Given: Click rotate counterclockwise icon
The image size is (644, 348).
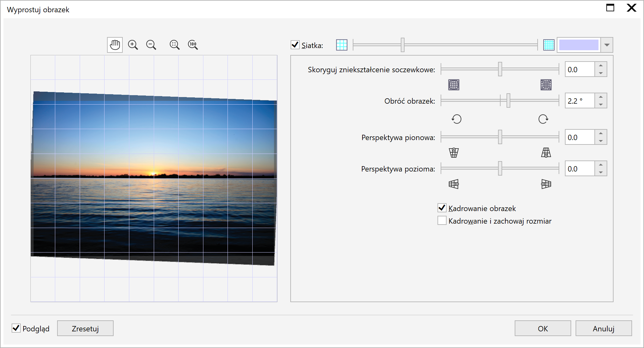Looking at the screenshot, I should pyautogui.click(x=456, y=119).
